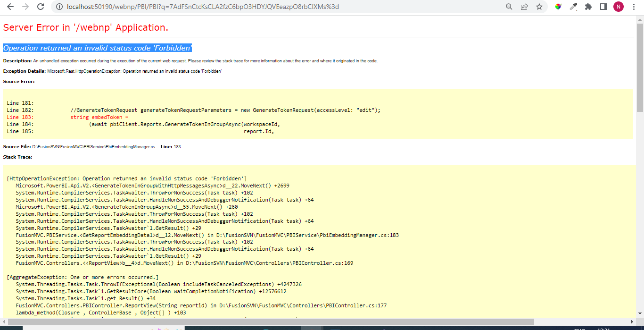Viewport: 644px width, 330px height.
Task: Click the "Source Error:" label
Action: coord(19,82)
